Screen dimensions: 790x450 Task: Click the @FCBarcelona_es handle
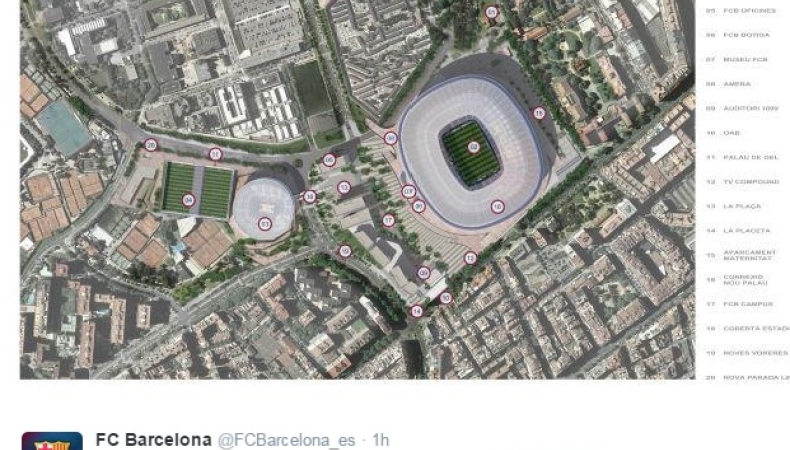(286, 440)
